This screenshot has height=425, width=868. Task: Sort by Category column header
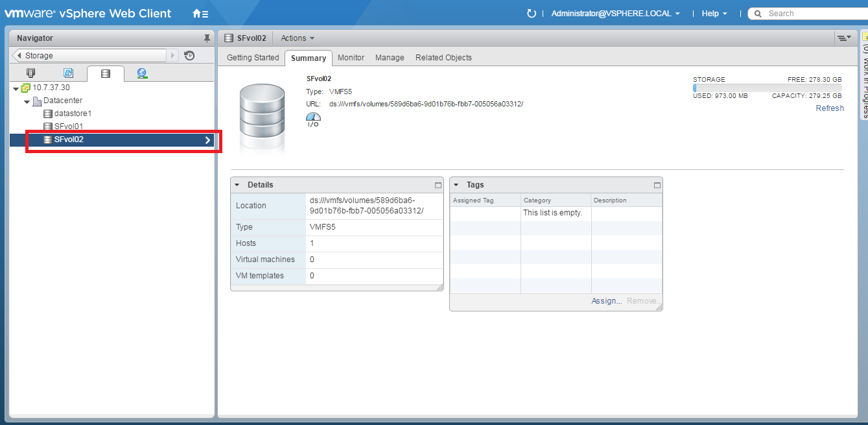pos(556,200)
